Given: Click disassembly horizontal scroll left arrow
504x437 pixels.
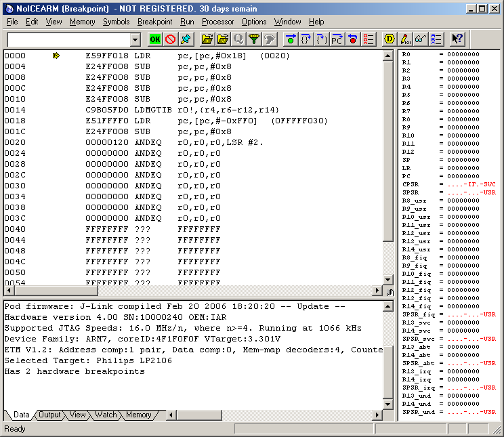Looking at the screenshot, I should [x=9, y=291].
